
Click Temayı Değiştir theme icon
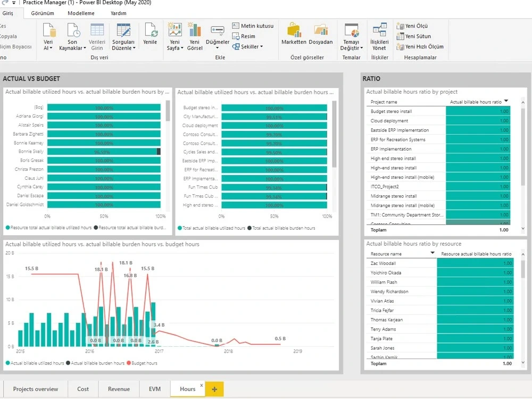click(351, 36)
